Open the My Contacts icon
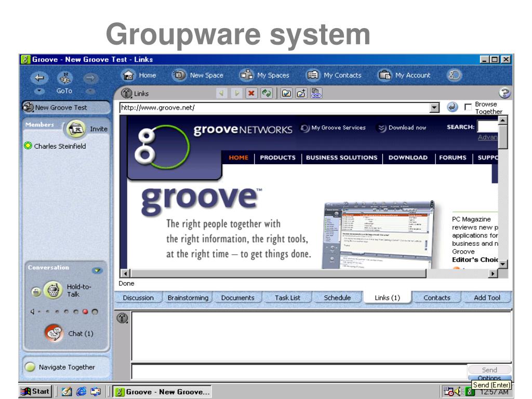Image resolution: width=532 pixels, height=399 pixels. pyautogui.click(x=312, y=75)
